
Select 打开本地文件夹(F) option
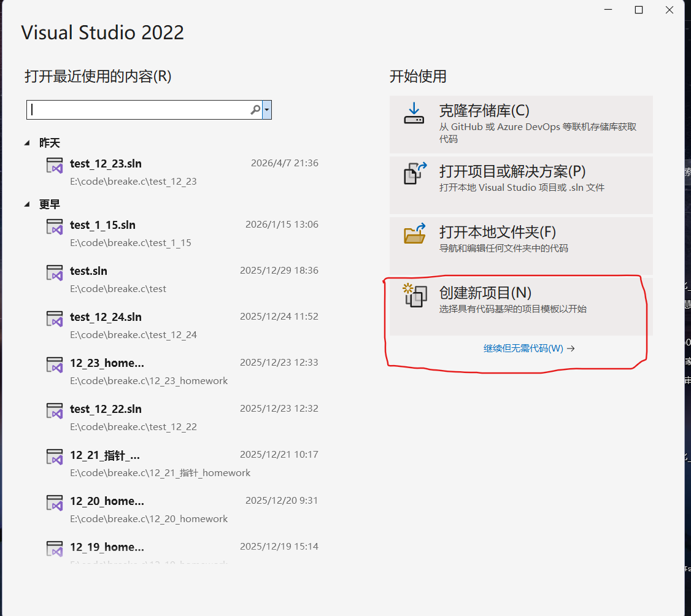[521, 246]
